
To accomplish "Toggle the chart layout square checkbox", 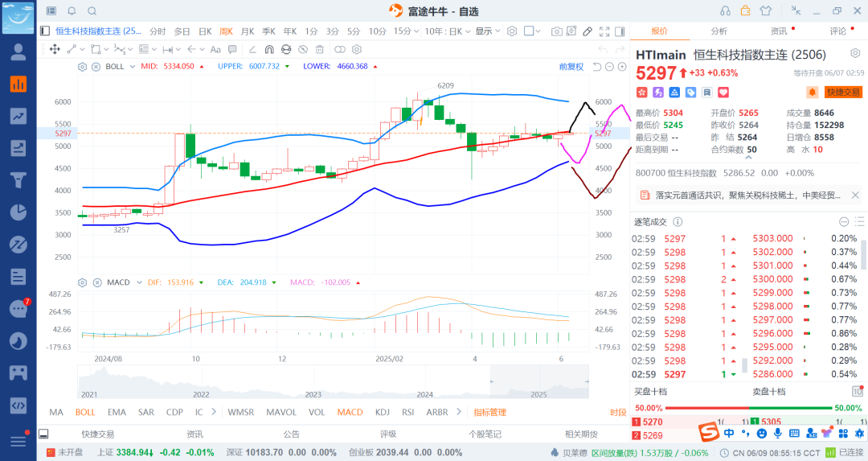I will pyautogui.click(x=529, y=31).
